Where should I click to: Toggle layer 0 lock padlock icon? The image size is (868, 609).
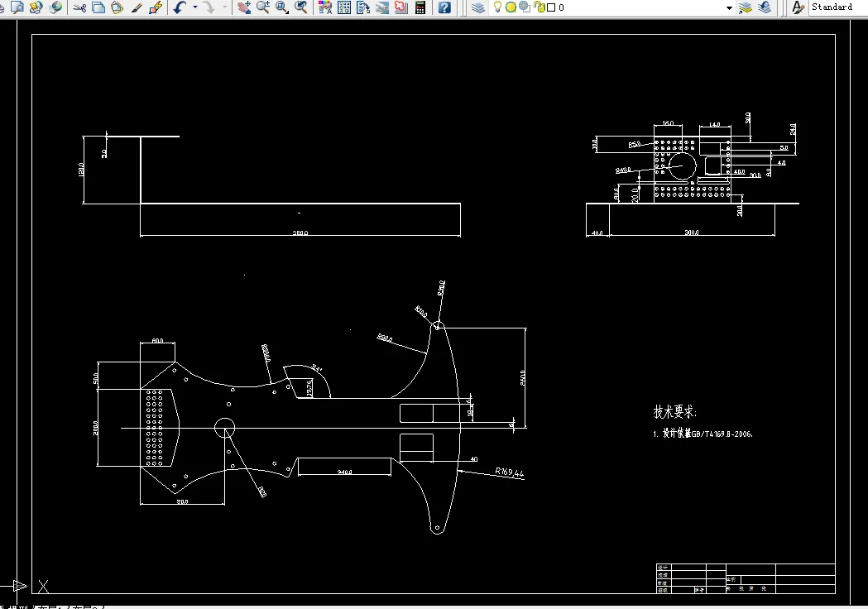539,7
